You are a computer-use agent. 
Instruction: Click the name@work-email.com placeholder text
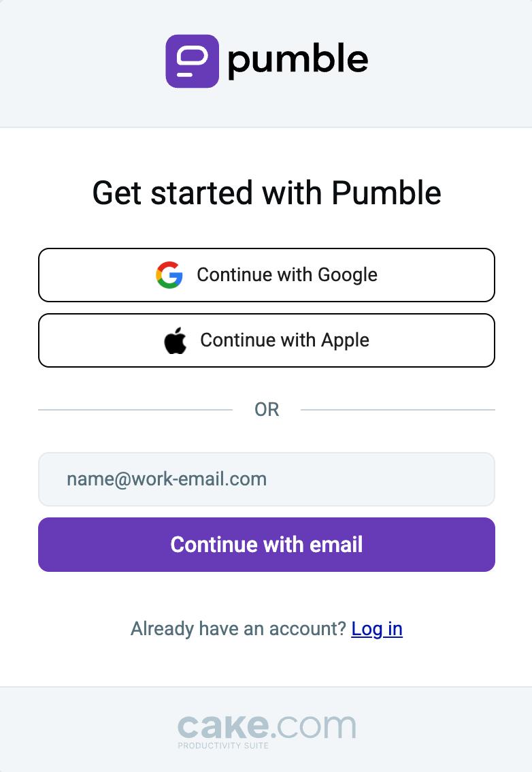[167, 479]
